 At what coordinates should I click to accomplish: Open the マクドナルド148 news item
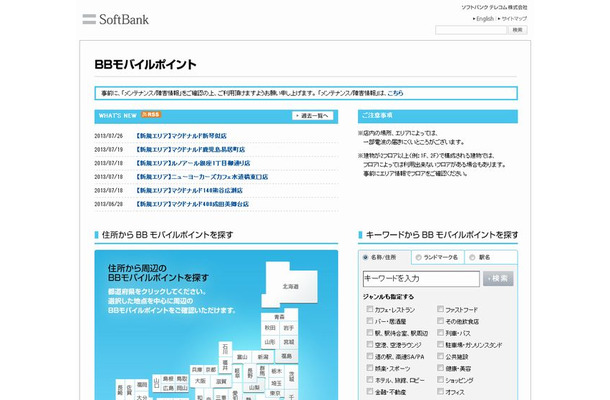[x=189, y=190]
